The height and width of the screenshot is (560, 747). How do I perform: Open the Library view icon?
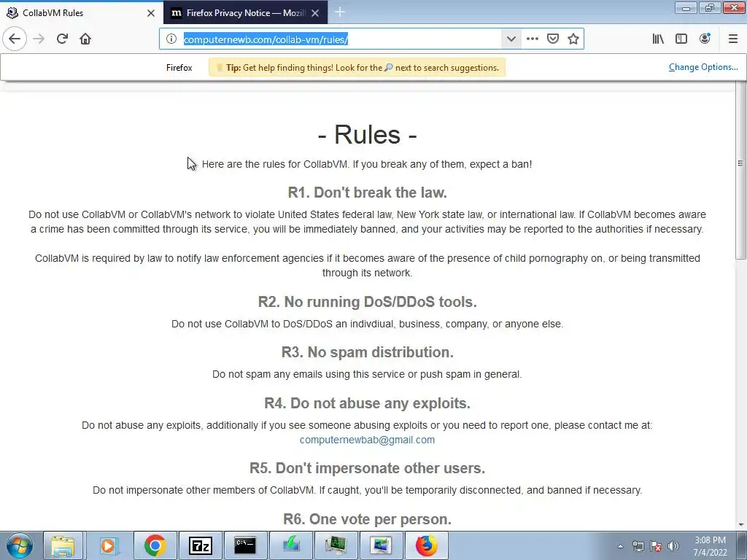coord(658,39)
